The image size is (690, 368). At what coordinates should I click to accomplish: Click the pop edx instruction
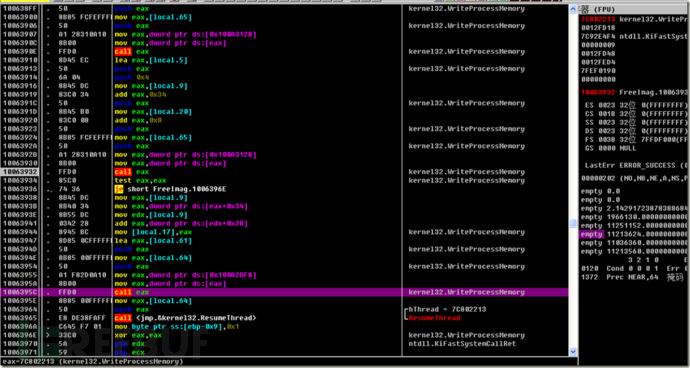(129, 344)
